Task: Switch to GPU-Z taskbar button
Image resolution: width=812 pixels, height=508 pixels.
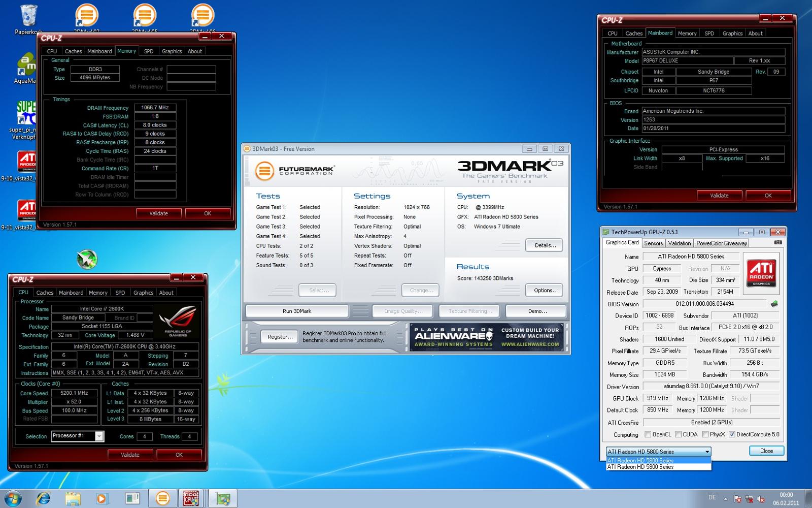Action: point(222,498)
